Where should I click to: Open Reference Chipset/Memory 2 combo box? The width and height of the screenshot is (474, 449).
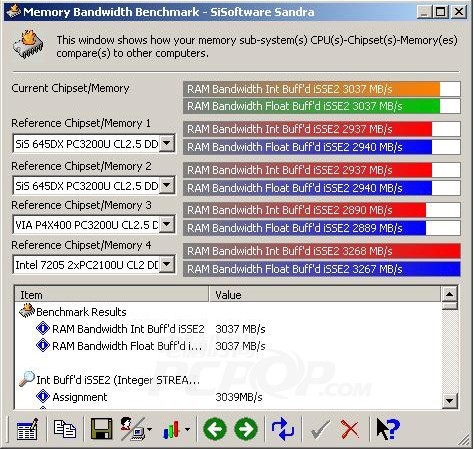click(x=94, y=186)
